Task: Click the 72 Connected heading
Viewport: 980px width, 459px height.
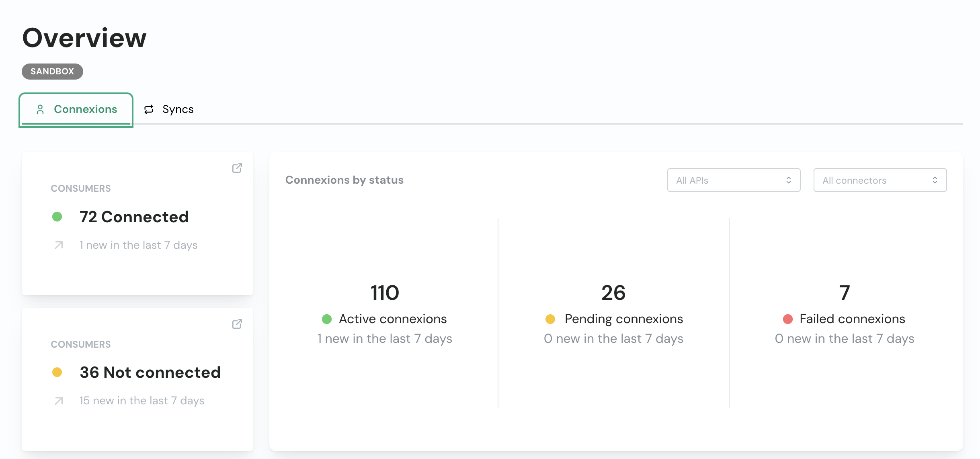Action: click(x=134, y=217)
